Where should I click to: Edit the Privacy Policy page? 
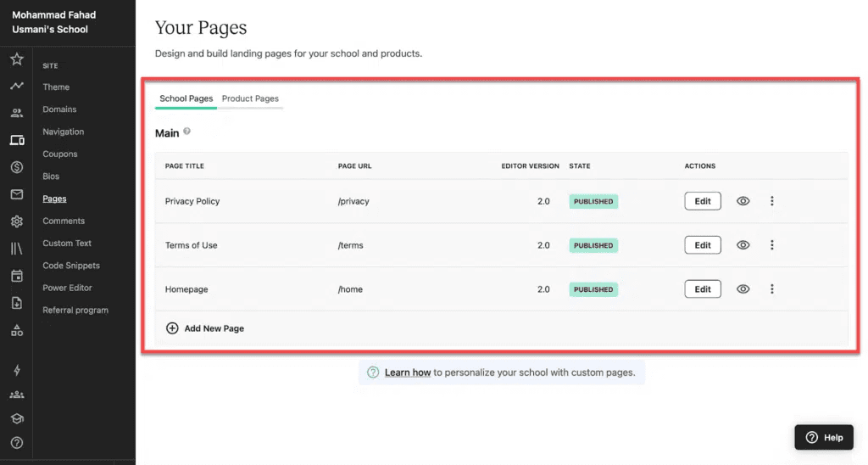point(703,201)
